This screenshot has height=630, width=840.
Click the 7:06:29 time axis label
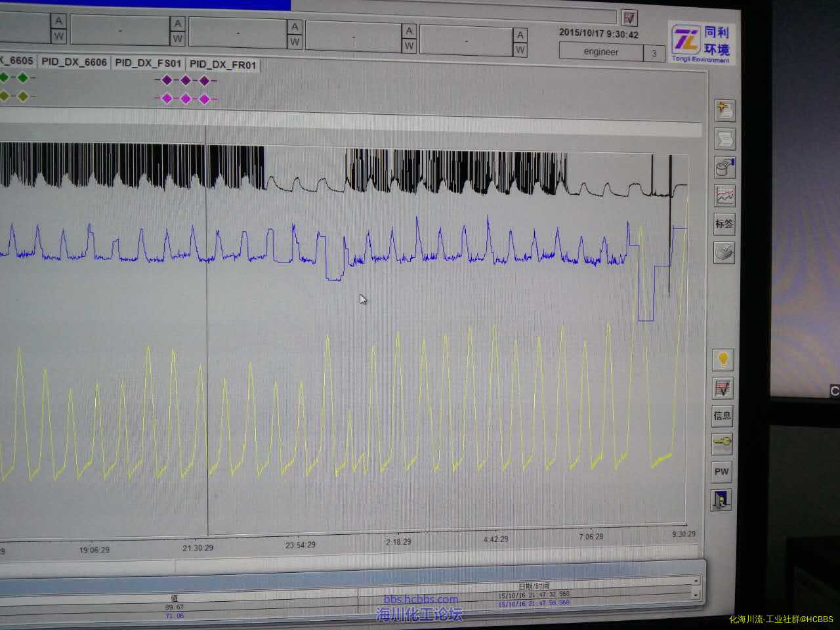click(x=591, y=537)
